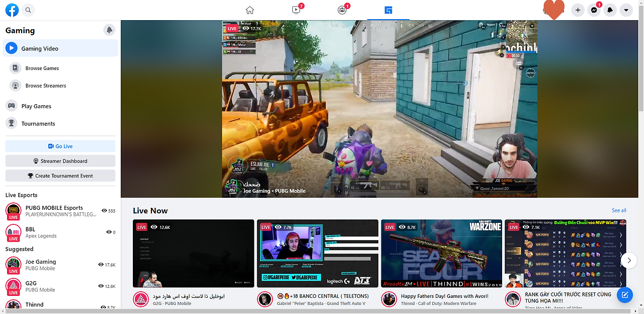The height and width of the screenshot is (314, 644).
Task: Click Thinnd channel avatar under Warzone stream
Action: 389,299
